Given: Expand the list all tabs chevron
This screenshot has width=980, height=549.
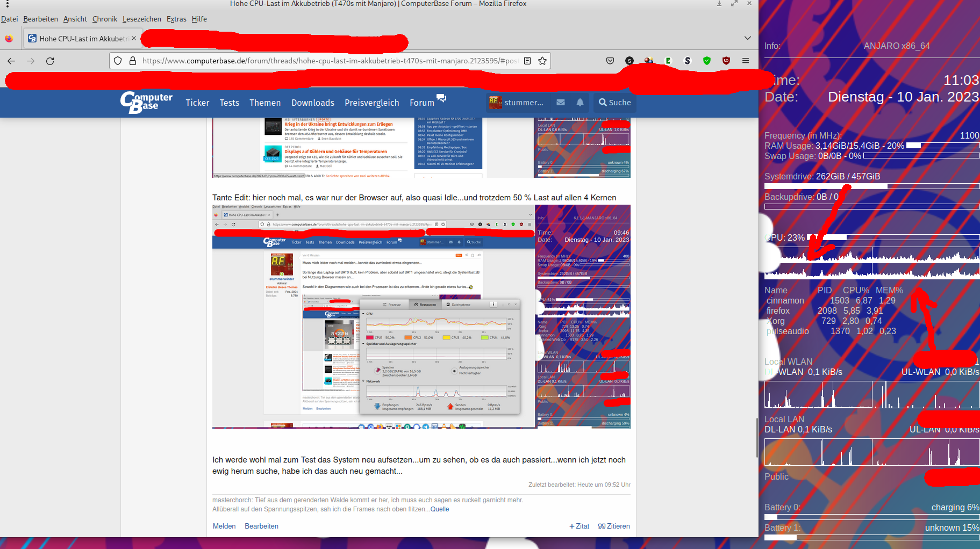Looking at the screenshot, I should pyautogui.click(x=748, y=38).
